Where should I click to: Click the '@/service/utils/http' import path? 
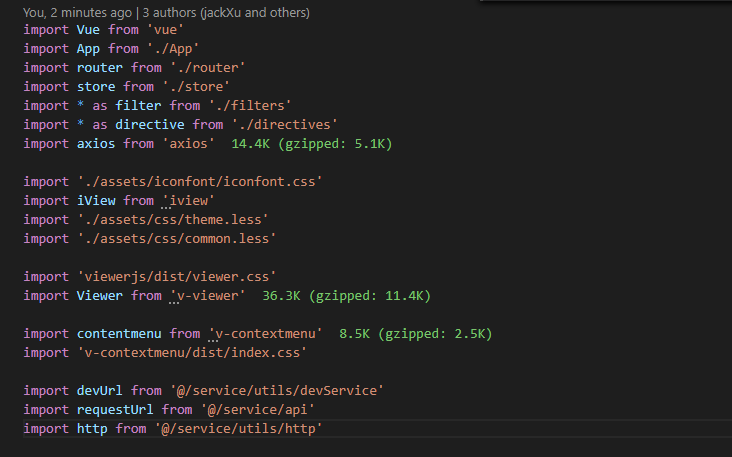click(x=239, y=429)
